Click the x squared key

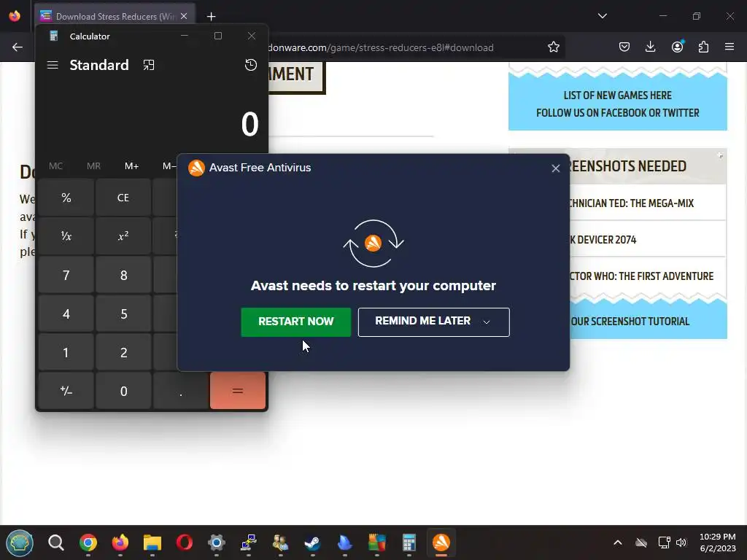[x=123, y=236]
